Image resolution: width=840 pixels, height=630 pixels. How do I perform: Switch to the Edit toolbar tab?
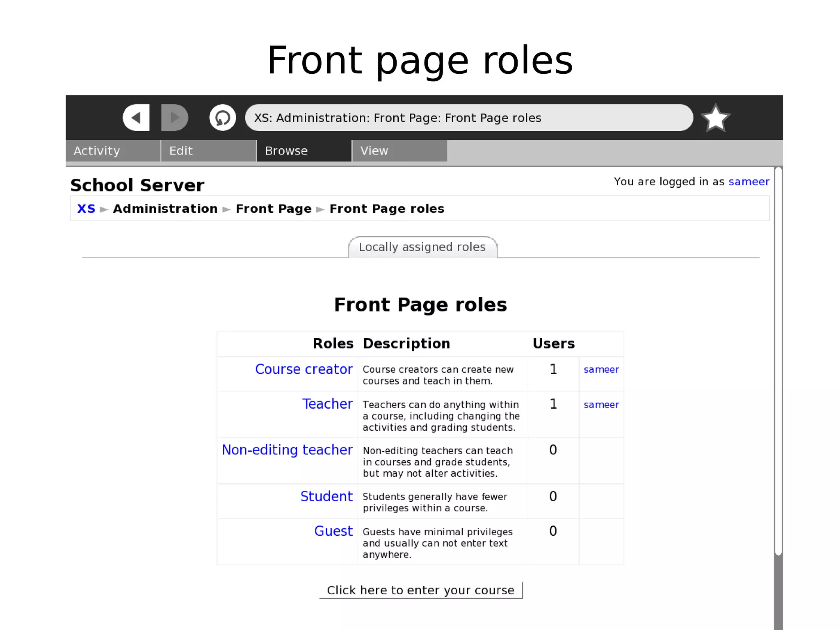209,151
